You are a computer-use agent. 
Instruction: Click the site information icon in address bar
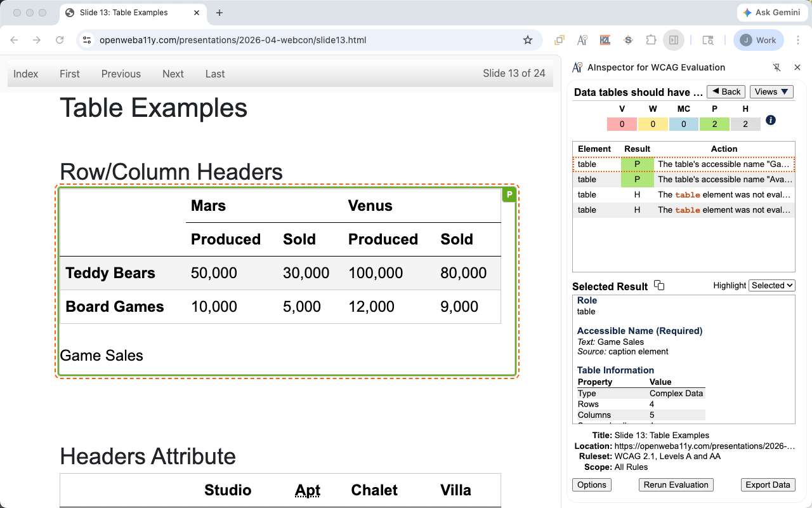point(88,40)
